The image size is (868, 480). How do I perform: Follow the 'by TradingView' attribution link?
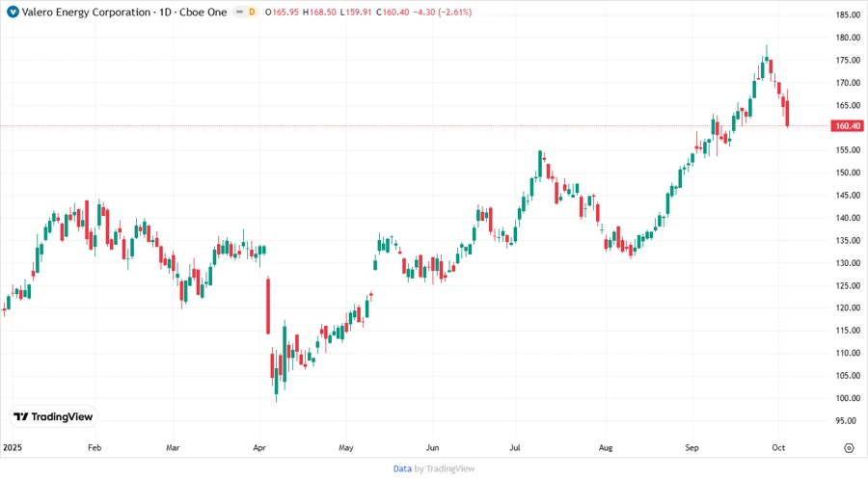445,468
